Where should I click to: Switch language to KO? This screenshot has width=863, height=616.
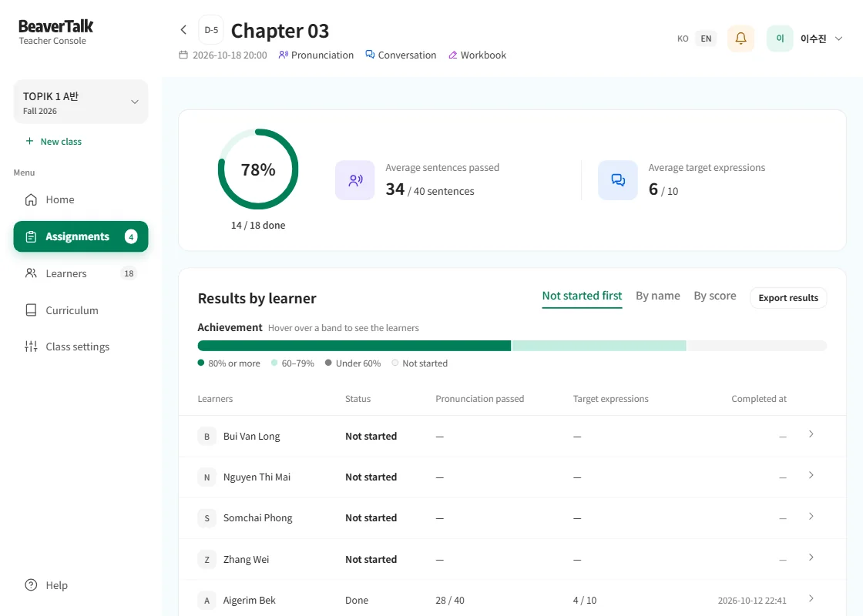coord(683,38)
